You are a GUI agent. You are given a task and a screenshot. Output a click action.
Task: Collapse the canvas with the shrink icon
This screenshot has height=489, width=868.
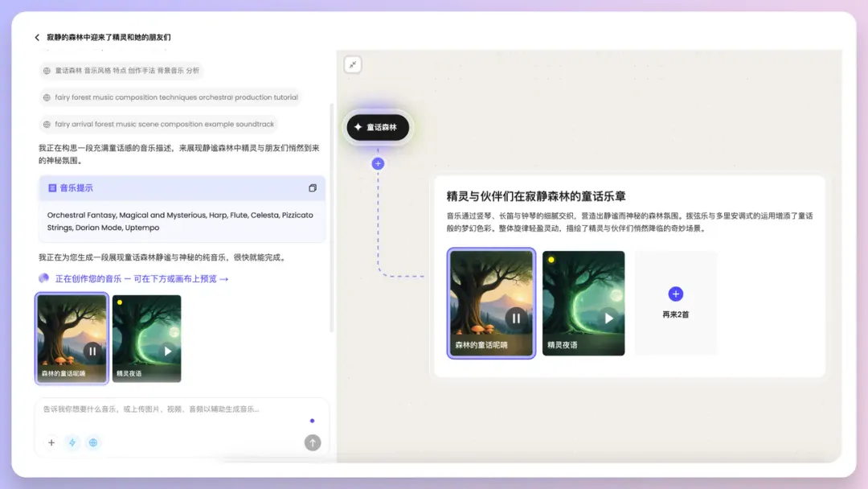353,65
